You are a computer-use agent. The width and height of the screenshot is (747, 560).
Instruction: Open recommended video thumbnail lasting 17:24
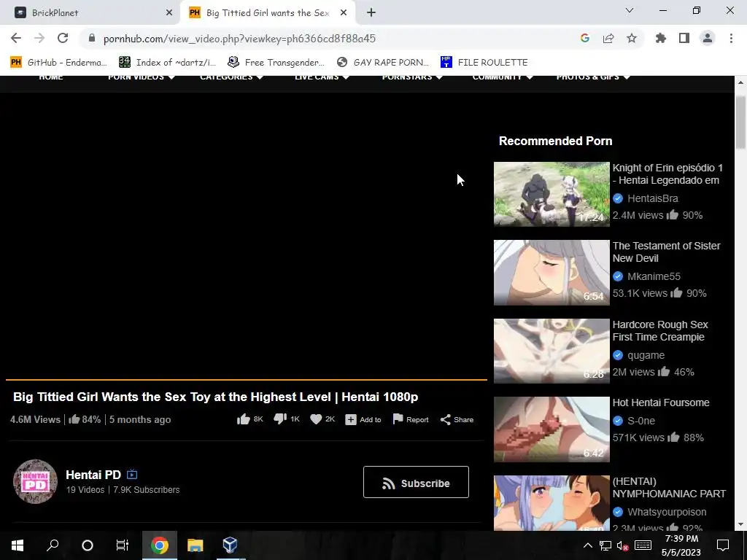(x=551, y=194)
